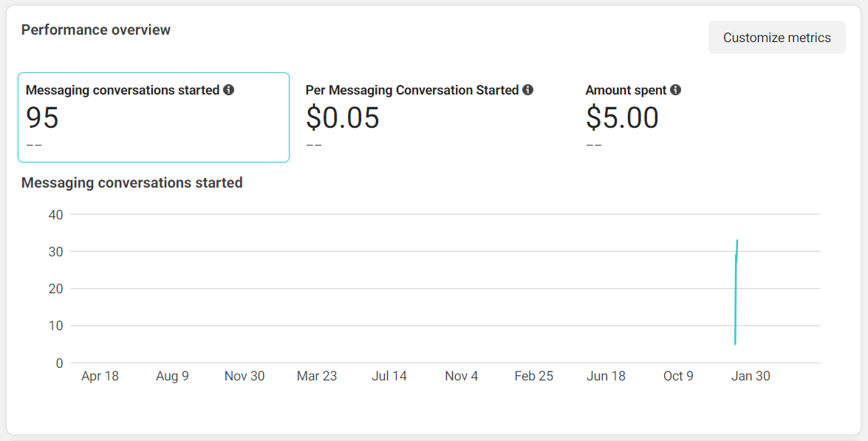
Task: Click the Jun 18 axis date label
Action: pos(606,376)
